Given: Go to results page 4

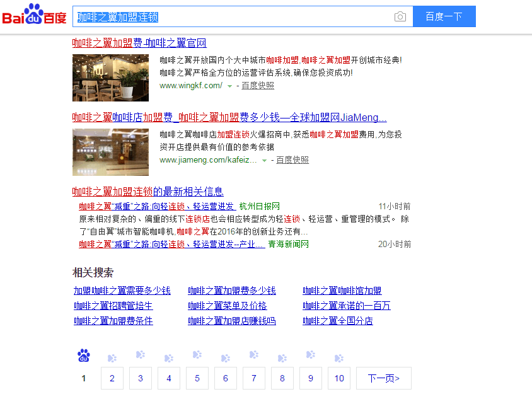Looking at the screenshot, I should coord(169,378).
